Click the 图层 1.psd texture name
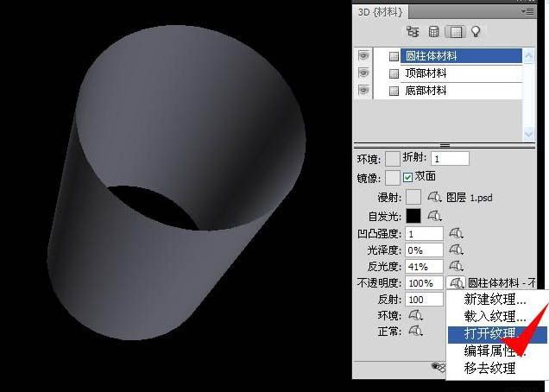 470,198
